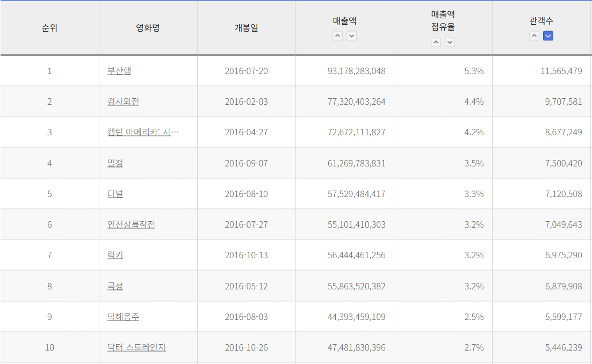
Task: Open the 밀정 movie link
Action: click(x=115, y=163)
